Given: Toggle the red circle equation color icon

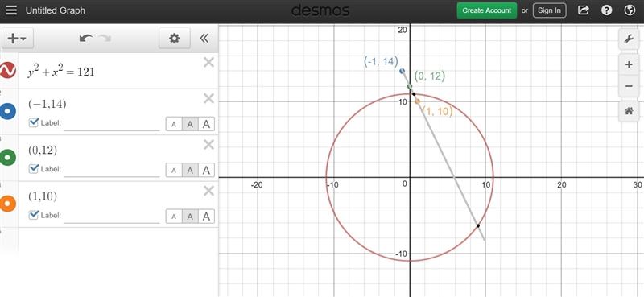Looking at the screenshot, I should coord(8,70).
